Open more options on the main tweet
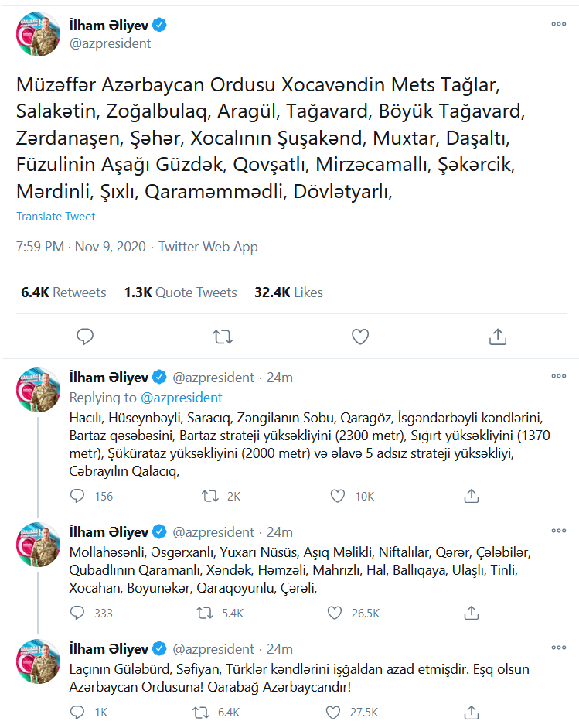Viewport: 579px width, 728px height. [558, 24]
